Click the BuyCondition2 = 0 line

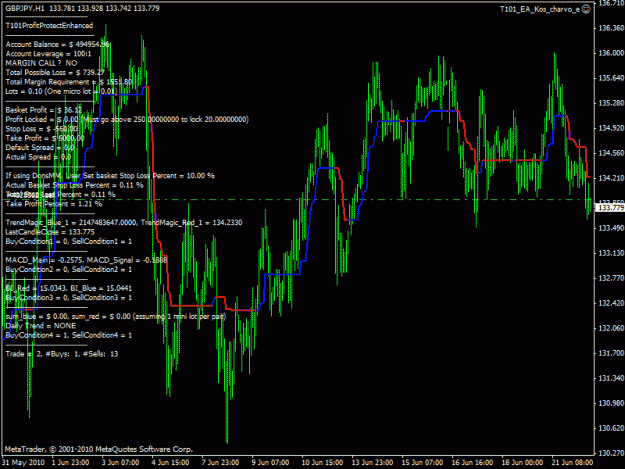[x=69, y=270]
